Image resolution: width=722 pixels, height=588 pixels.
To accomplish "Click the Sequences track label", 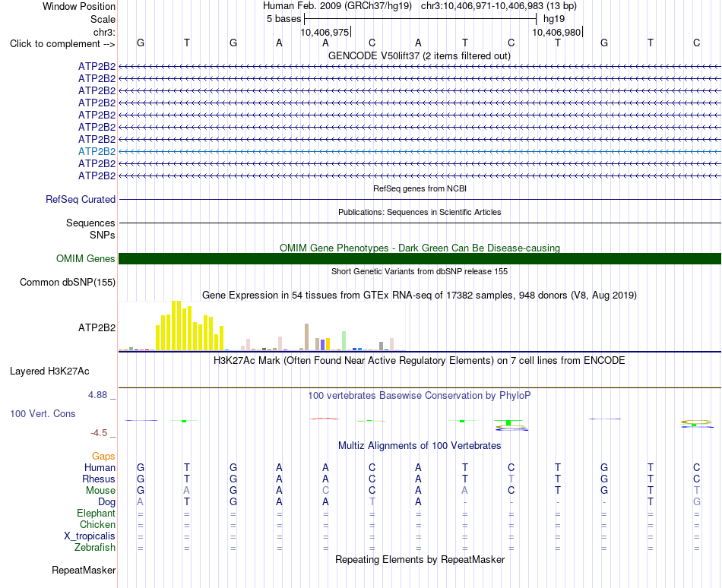I will [x=90, y=223].
